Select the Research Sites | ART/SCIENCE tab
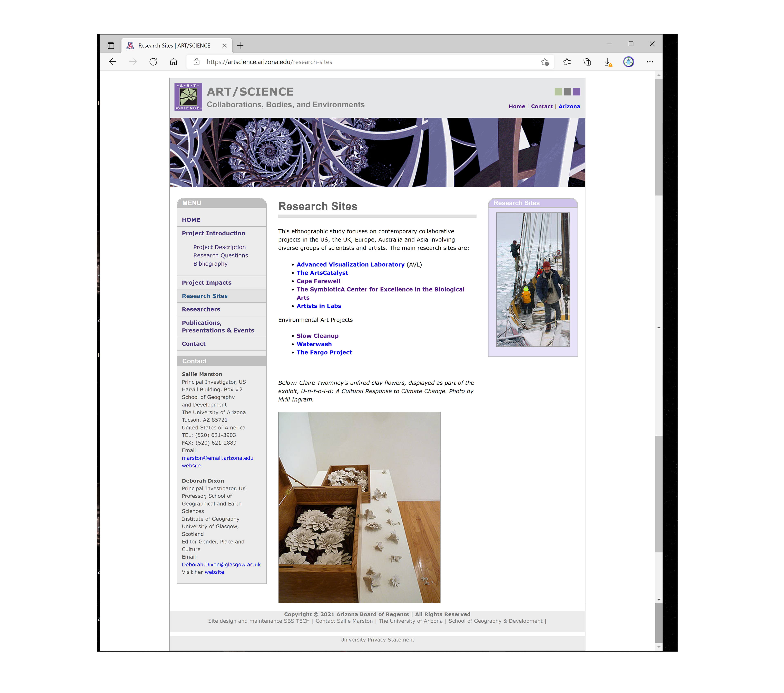The height and width of the screenshot is (693, 784). coord(174,46)
